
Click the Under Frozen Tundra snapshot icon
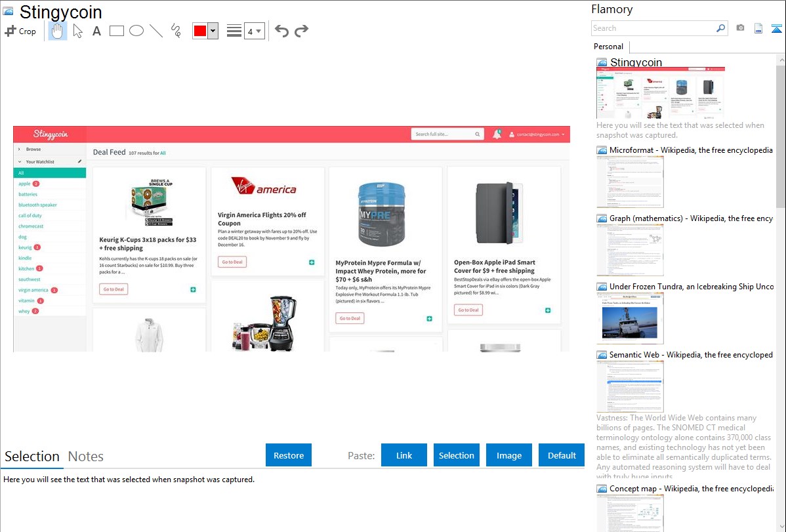click(x=602, y=287)
